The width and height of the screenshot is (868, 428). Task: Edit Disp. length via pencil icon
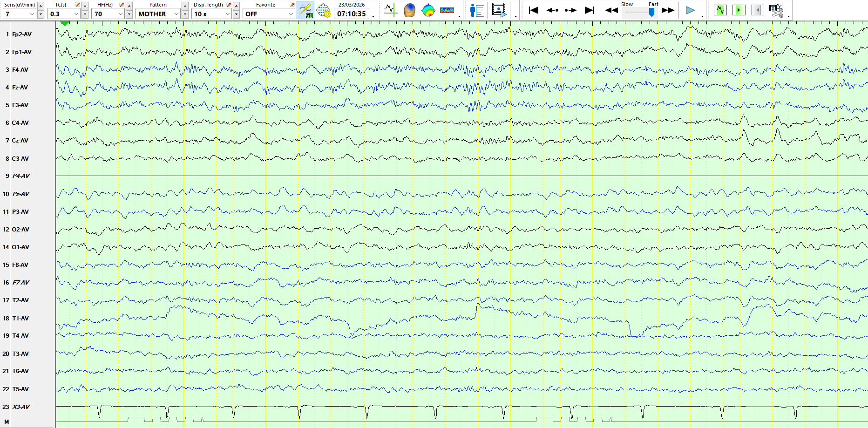pyautogui.click(x=229, y=5)
